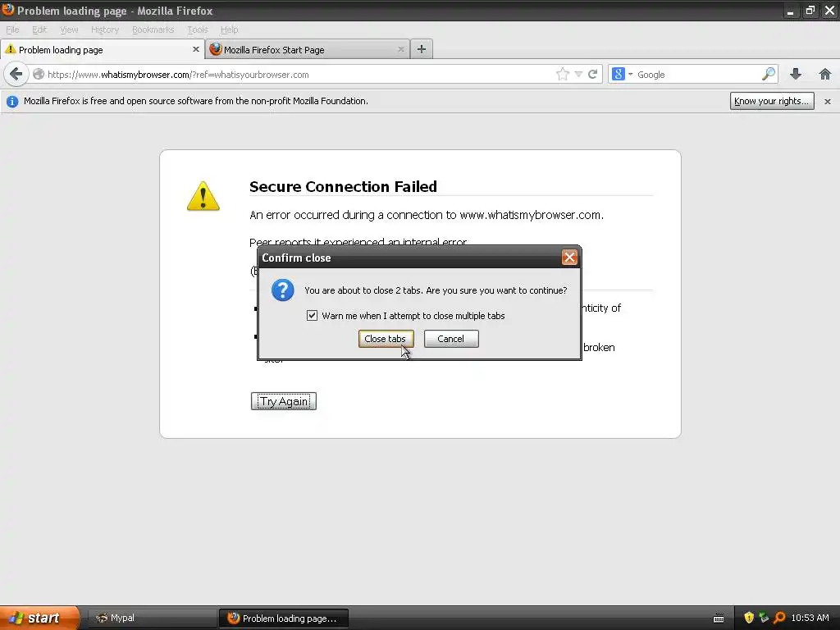Click the info icon in notification bar
840x630 pixels.
tap(11, 101)
